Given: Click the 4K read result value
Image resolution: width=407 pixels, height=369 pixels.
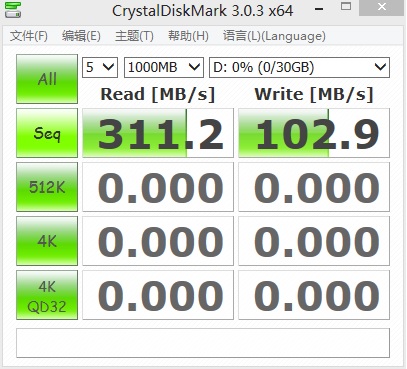Looking at the screenshot, I should click(x=158, y=241).
